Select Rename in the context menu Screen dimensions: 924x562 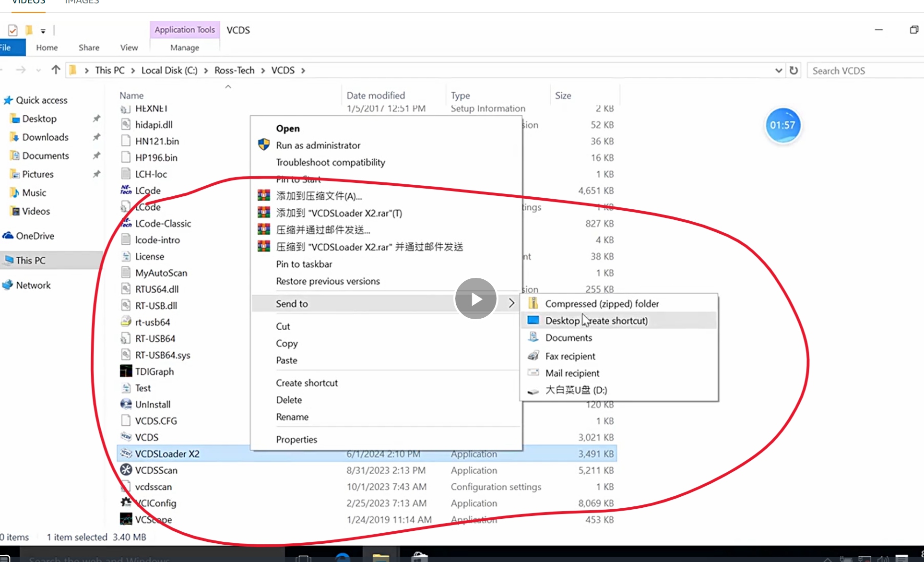pyautogui.click(x=292, y=417)
